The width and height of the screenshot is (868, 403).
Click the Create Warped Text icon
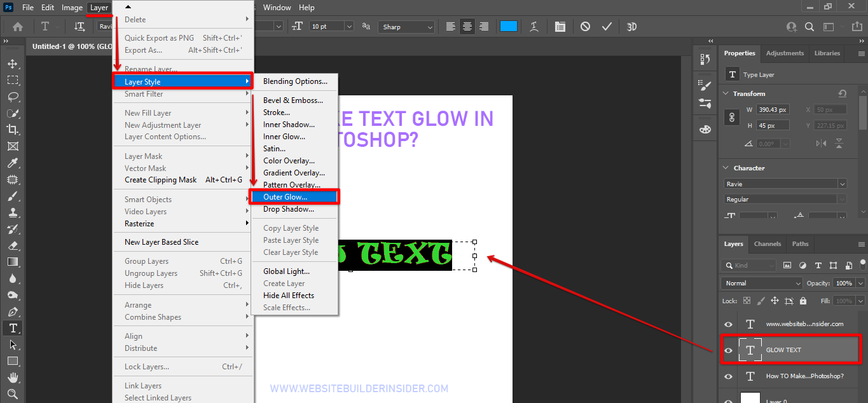click(534, 27)
